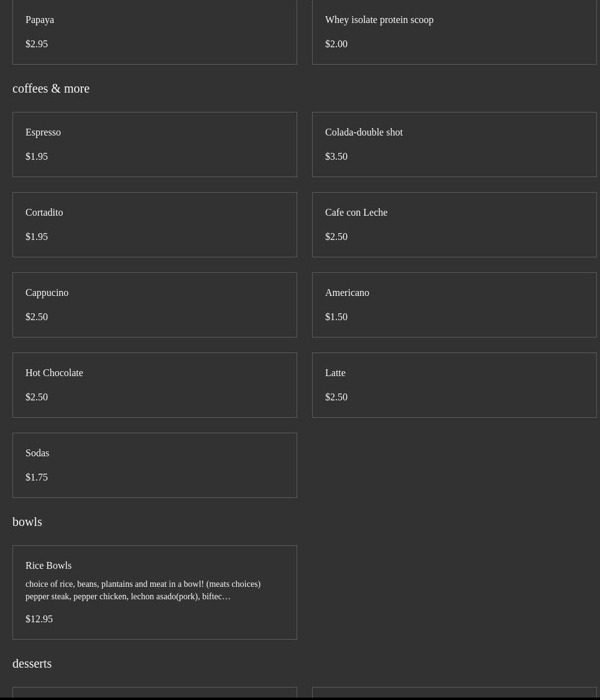600x700 pixels.
Task: Select the Papaya menu item
Action: (x=154, y=31)
